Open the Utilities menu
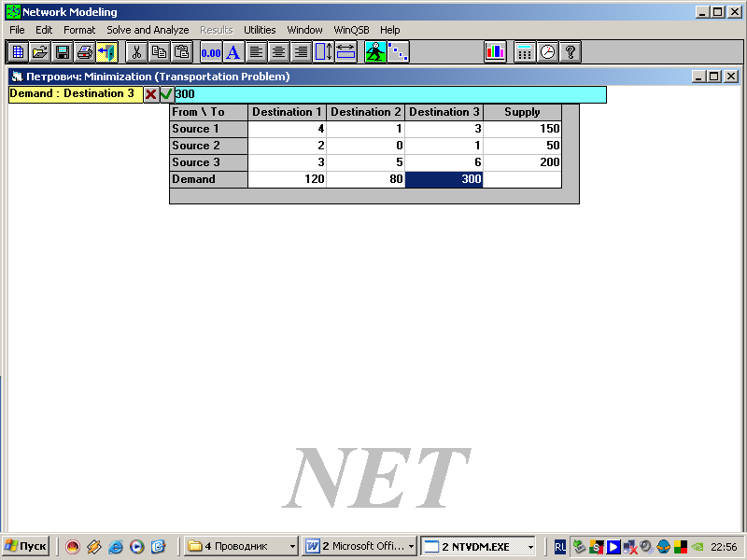The image size is (747, 560). pos(260,30)
